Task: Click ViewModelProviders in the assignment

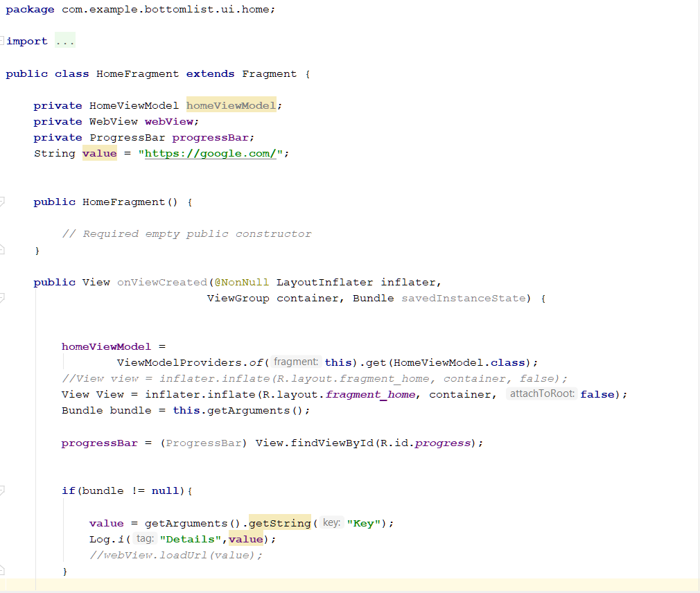Action: [x=179, y=363]
